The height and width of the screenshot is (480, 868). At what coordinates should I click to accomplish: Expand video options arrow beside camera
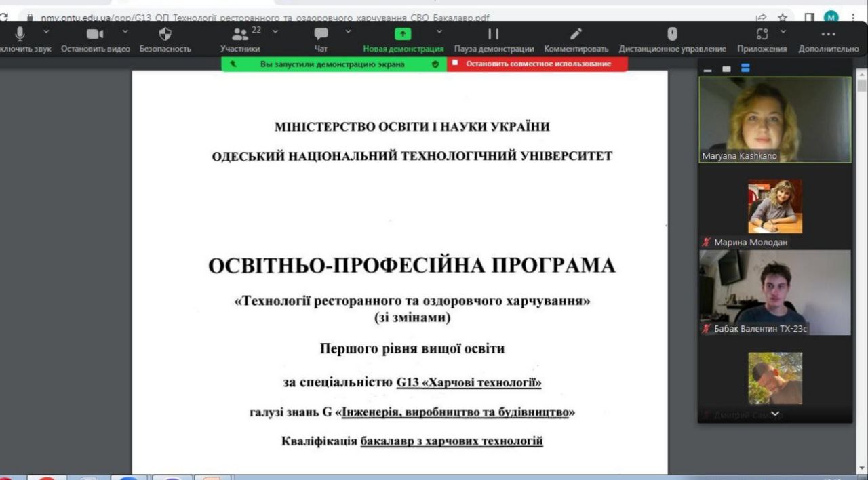(x=125, y=31)
